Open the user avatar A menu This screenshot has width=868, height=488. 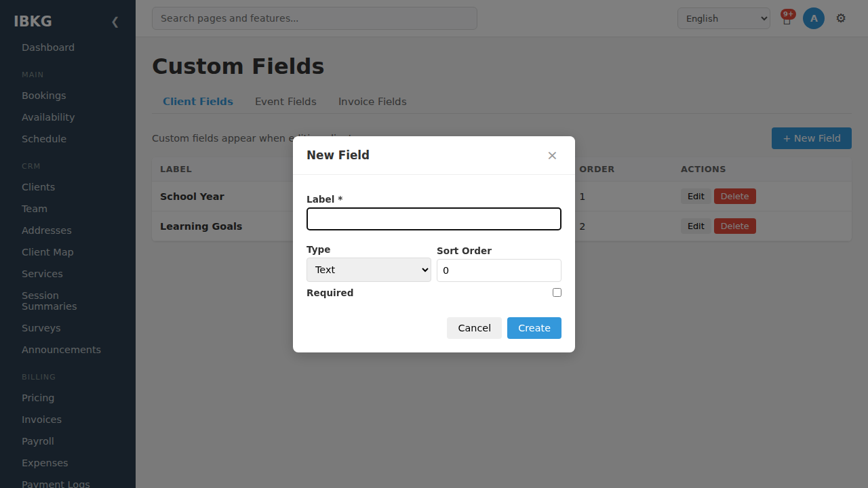click(x=814, y=18)
